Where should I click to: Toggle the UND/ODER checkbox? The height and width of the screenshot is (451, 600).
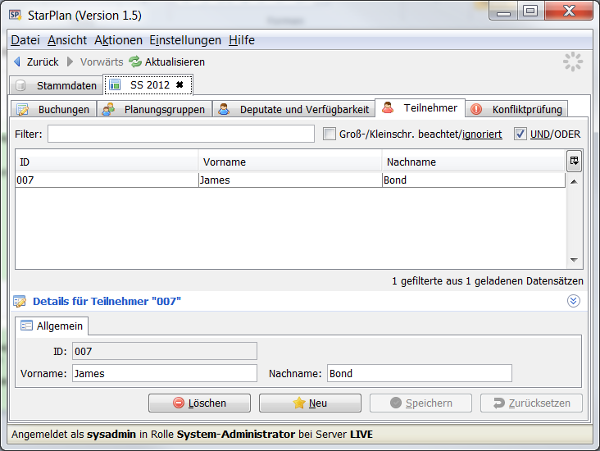click(x=520, y=134)
